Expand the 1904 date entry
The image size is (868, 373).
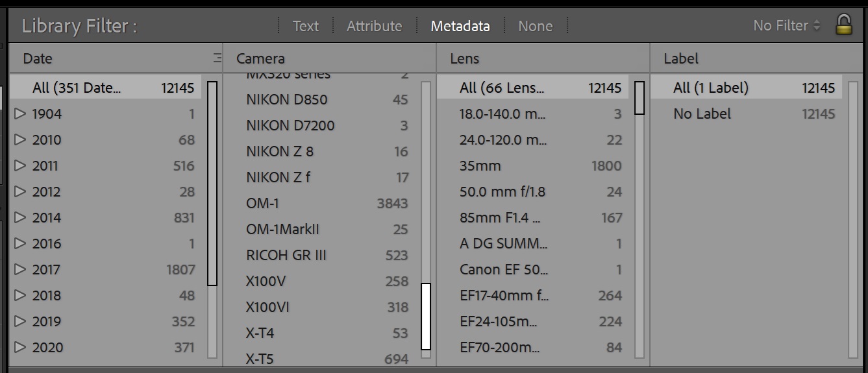(20, 114)
